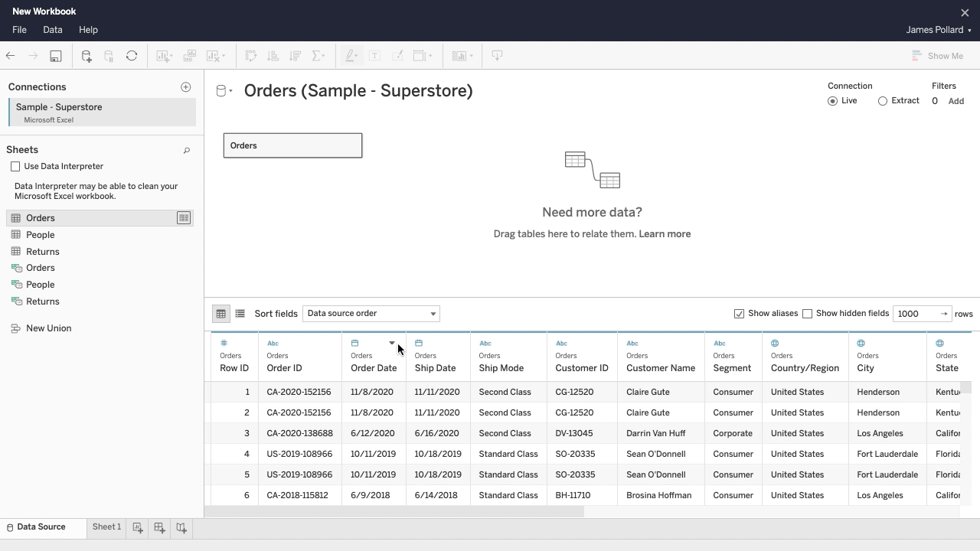
Task: Select the Extract connection option
Action: point(883,101)
